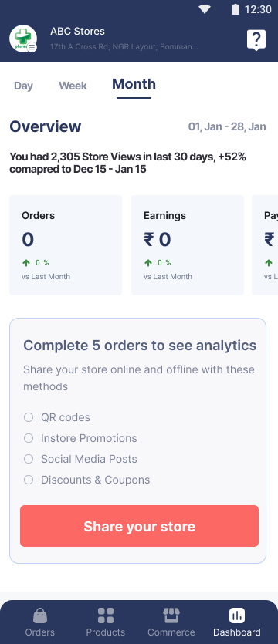The height and width of the screenshot is (644, 278).
Task: Switch to the Week tab
Action: point(73,86)
